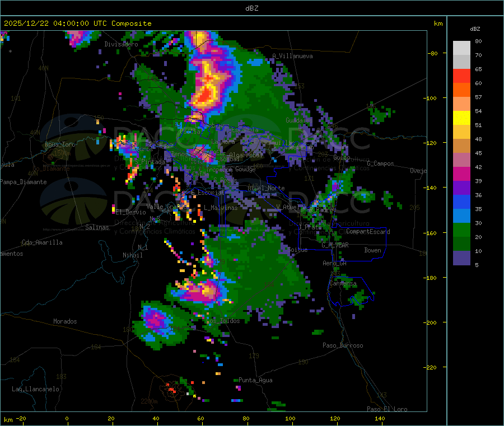504x426 pixels.
Task: Click the -100 km axis tick label
Action: click(430, 98)
